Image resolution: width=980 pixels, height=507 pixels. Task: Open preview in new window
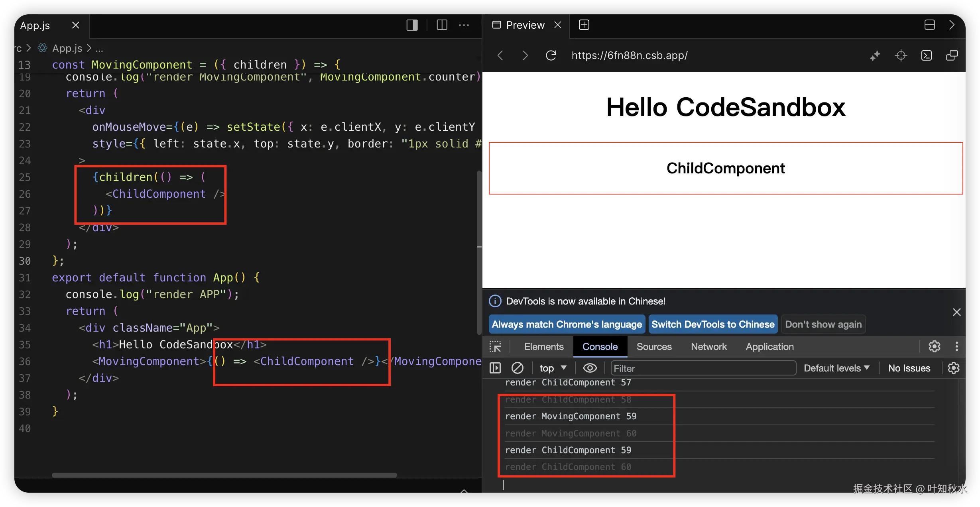pyautogui.click(x=952, y=55)
